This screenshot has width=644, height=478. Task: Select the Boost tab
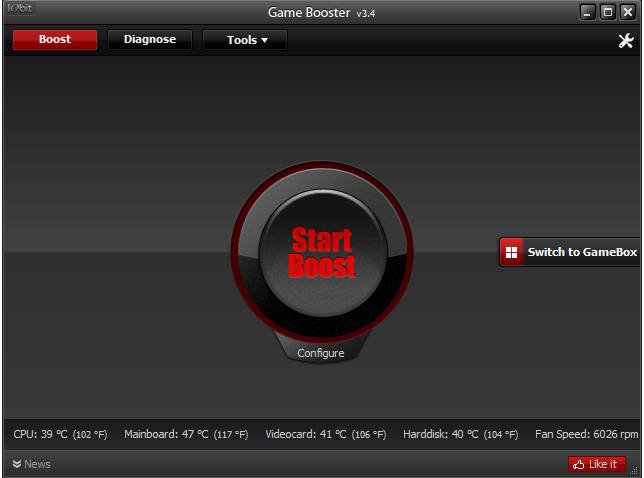(x=55, y=39)
